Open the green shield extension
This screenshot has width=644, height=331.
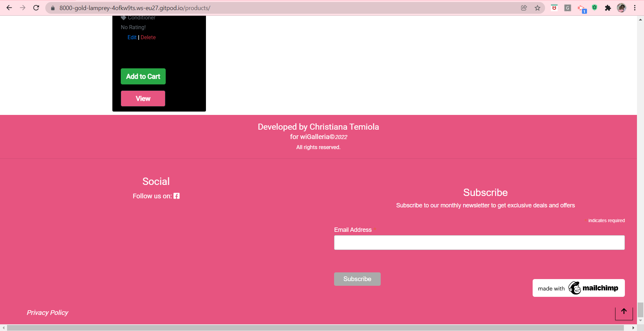595,7
